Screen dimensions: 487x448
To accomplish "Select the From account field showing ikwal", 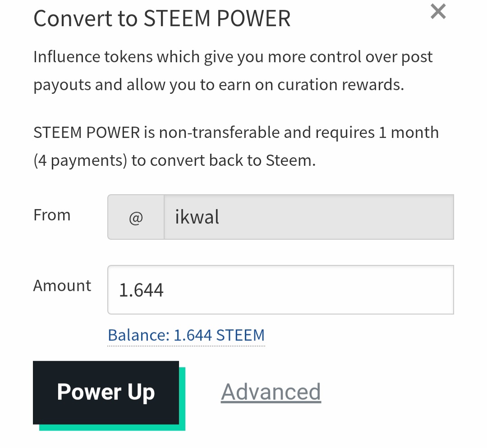I will 309,217.
